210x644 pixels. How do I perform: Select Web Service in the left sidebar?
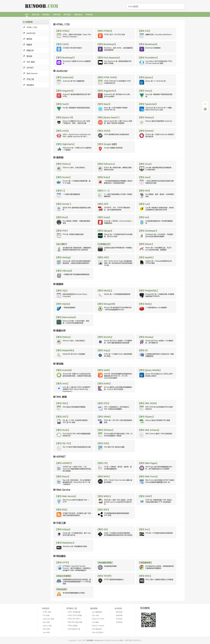click(x=36, y=73)
